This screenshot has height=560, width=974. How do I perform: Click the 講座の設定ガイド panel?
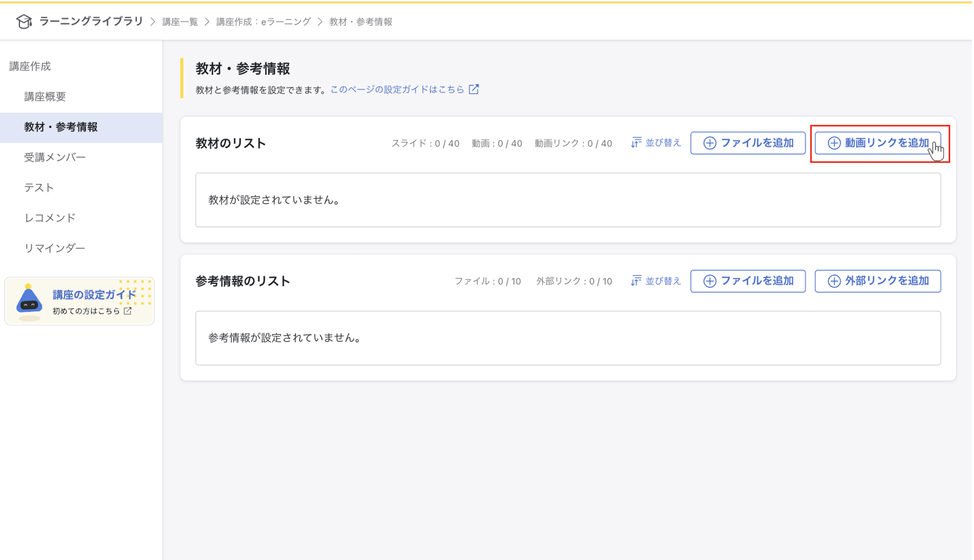pyautogui.click(x=79, y=301)
